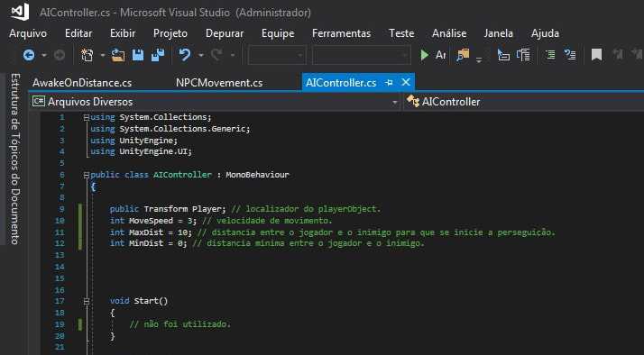The height and width of the screenshot is (355, 644).
Task: Select the AIController.cs tab
Action: (341, 83)
